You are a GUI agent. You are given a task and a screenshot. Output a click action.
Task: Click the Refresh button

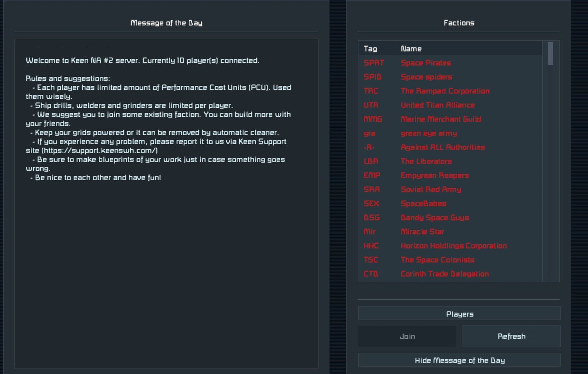[x=511, y=336]
